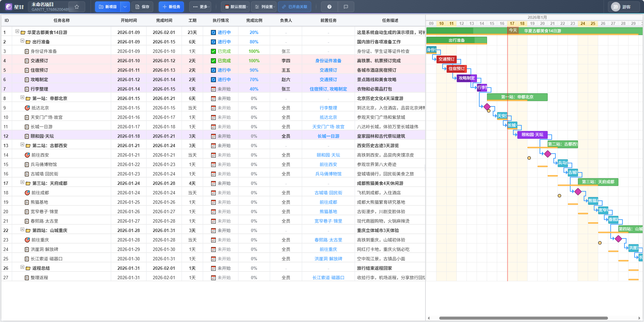644x322 pixels.
Task: Click the 进行中 status icon of 住宿预订
Action: pyautogui.click(x=213, y=70)
